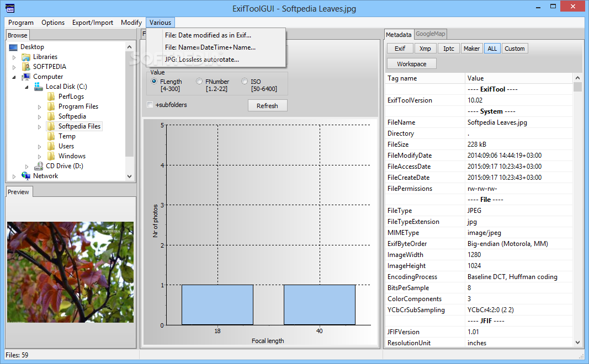This screenshot has width=589, height=364.
Task: Click the metadata list scroll up arrow
Action: [x=577, y=78]
